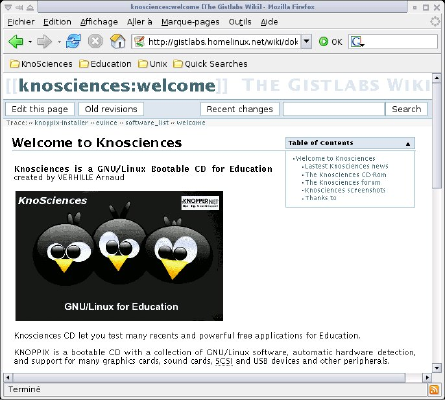The width and height of the screenshot is (445, 400).
Task: Click the orange RSS feed icon in status bar
Action: (434, 389)
